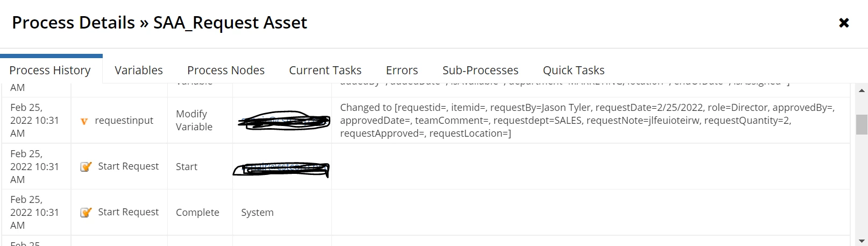868x246 pixels.
Task: Close the Process Details dialog
Action: pos(844,23)
